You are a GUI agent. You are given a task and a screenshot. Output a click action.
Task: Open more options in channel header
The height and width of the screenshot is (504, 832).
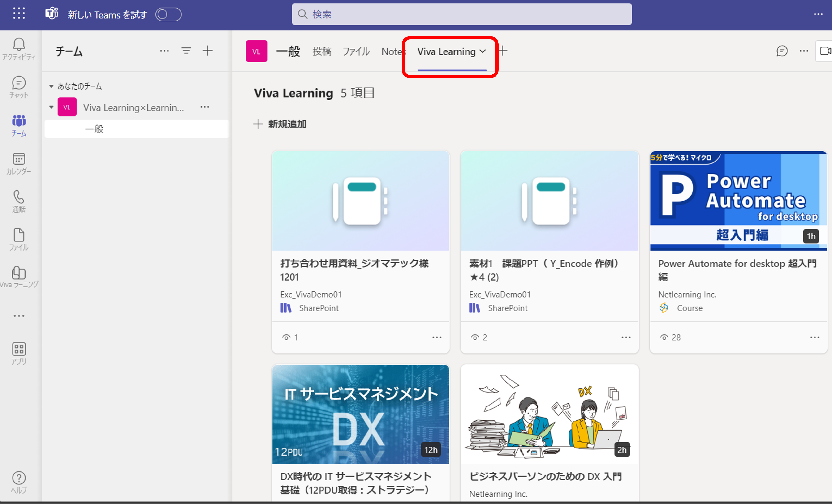tap(804, 51)
